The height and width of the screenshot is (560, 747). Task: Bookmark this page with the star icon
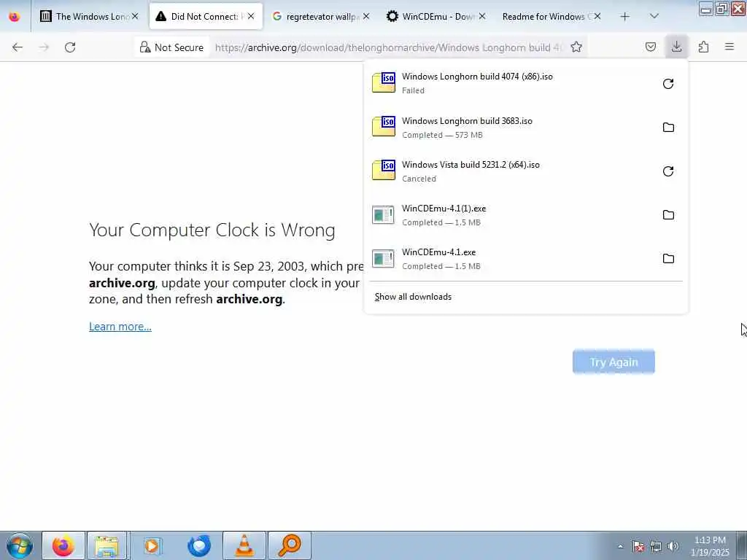576,47
